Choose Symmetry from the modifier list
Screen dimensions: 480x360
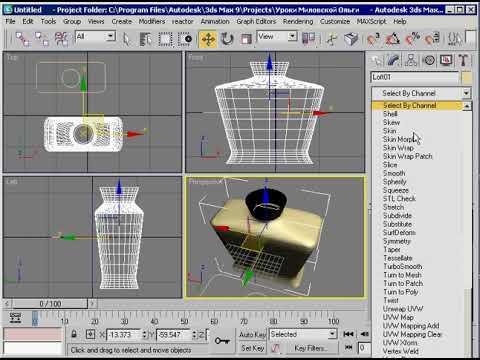[x=397, y=241]
